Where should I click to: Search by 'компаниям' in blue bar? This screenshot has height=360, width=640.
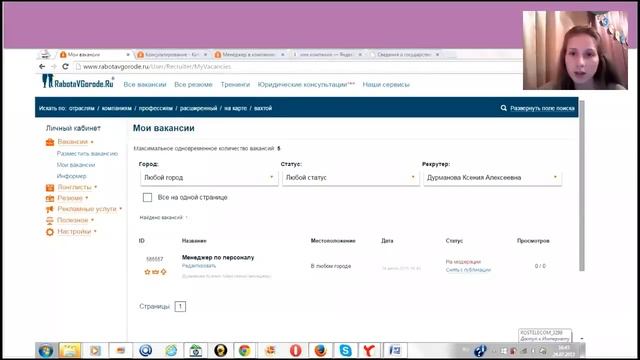point(117,108)
